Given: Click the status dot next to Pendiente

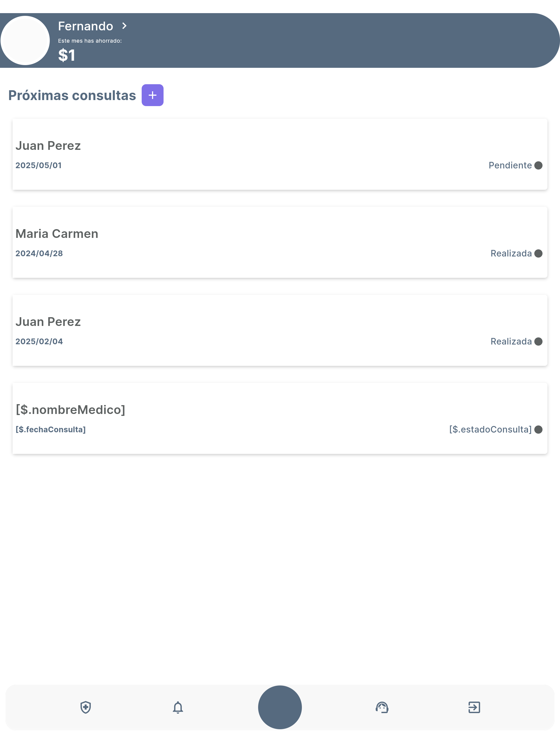Looking at the screenshot, I should pos(538,165).
